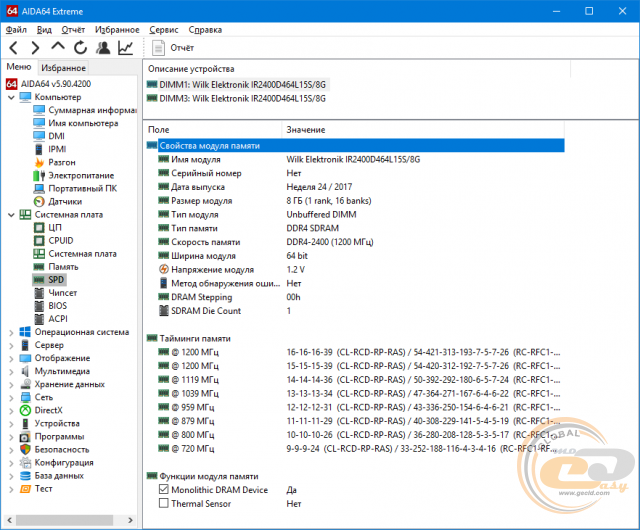Click the tree horizontal scrollbar left arrow
This screenshot has height=530, width=640.
[x=9, y=520]
